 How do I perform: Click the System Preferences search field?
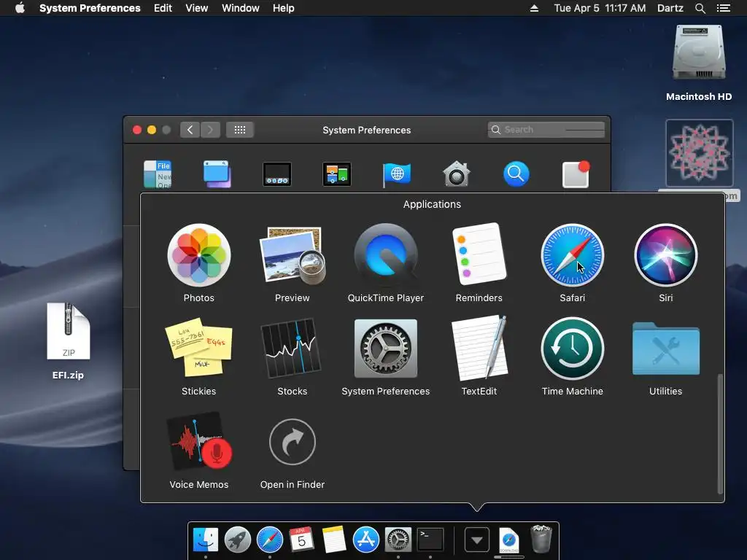(546, 130)
